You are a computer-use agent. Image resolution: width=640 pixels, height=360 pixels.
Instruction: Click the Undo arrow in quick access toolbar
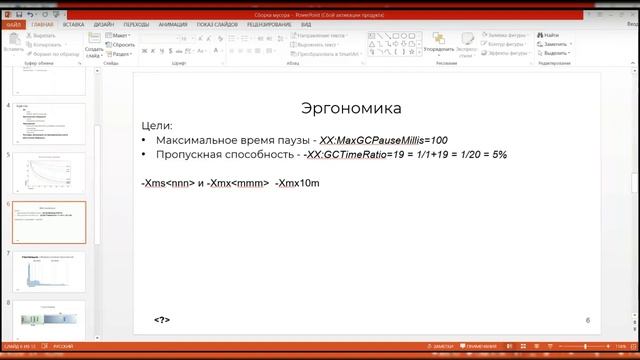click(x=30, y=15)
